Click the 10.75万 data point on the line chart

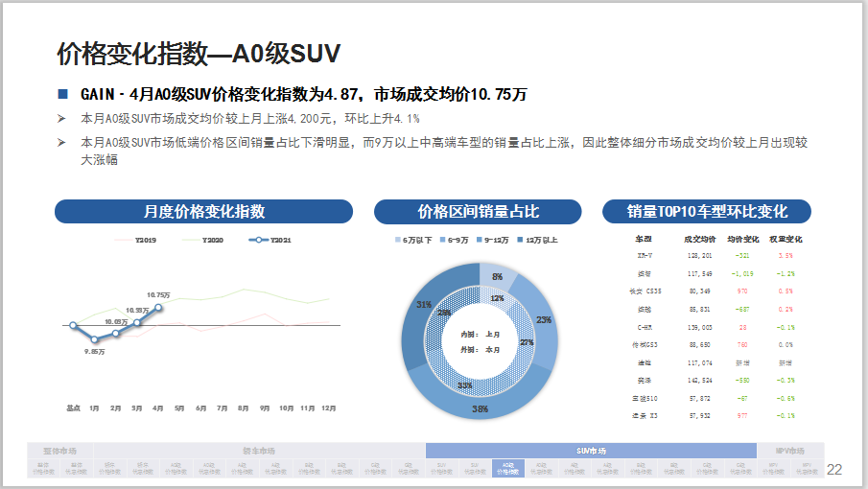coord(159,307)
